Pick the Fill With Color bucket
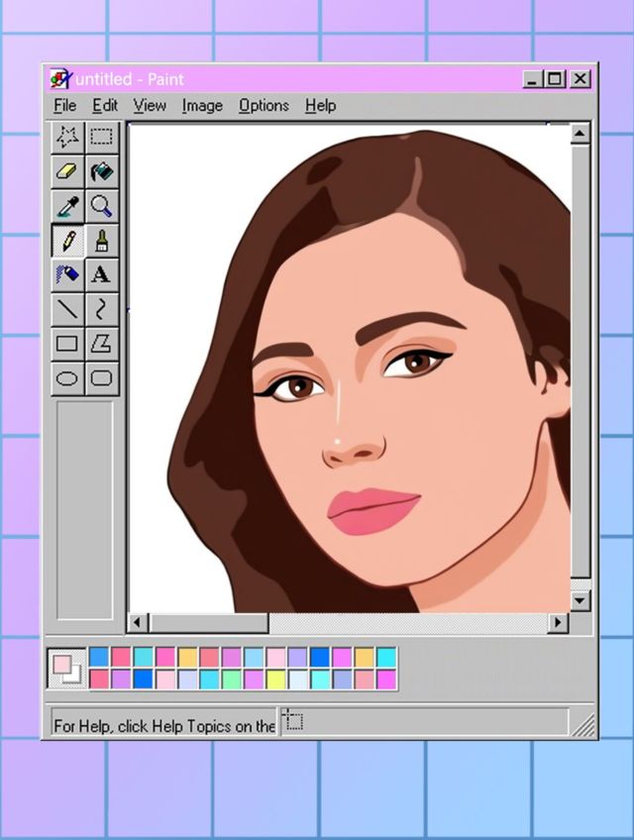The image size is (634, 840). click(101, 171)
